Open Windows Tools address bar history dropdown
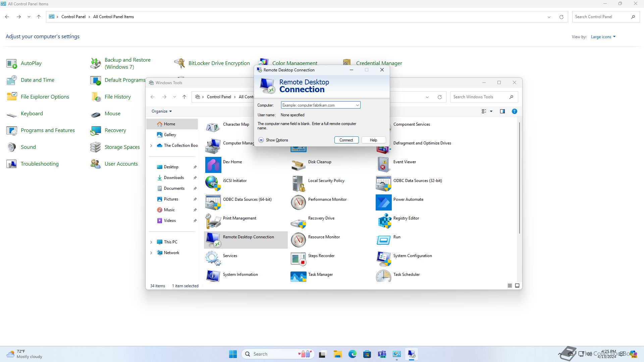Image resolution: width=644 pixels, height=362 pixels. click(x=427, y=97)
